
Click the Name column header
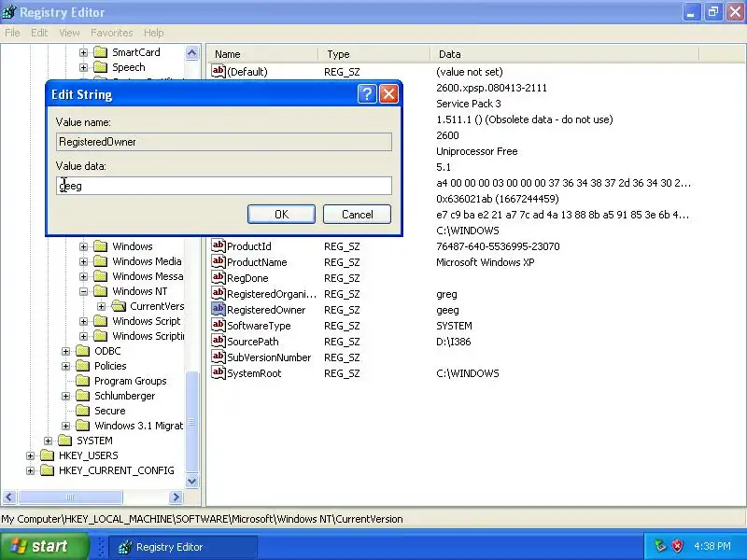tap(262, 54)
